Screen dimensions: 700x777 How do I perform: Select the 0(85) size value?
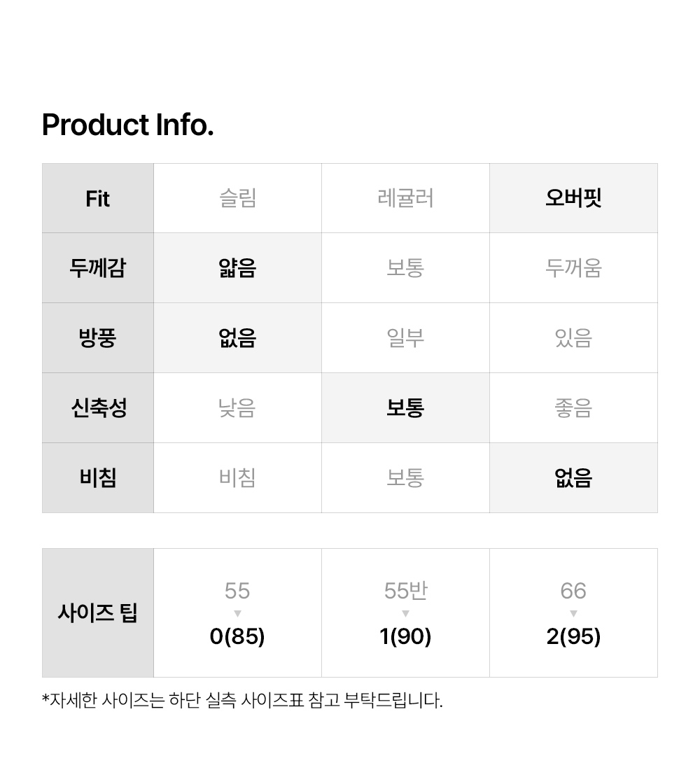coord(237,636)
